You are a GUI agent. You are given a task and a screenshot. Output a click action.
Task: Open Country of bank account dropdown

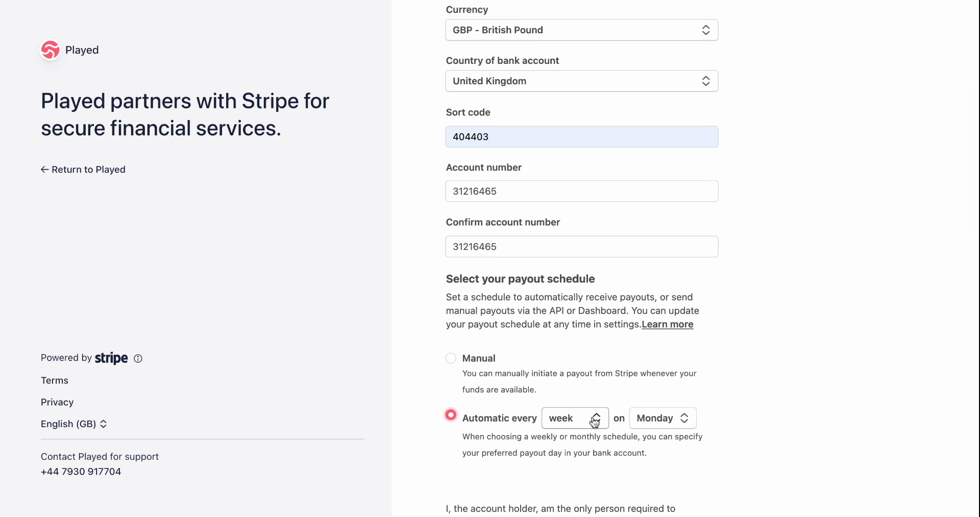click(582, 81)
